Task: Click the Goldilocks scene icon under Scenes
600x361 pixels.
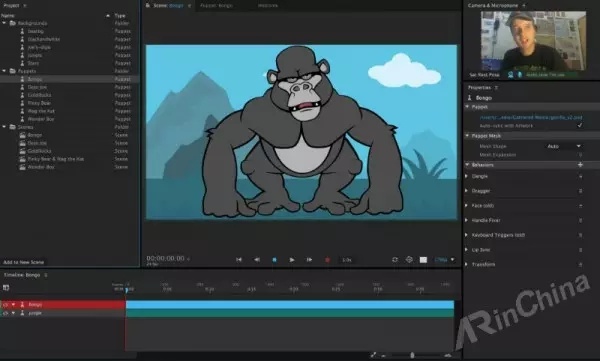Action: 23,151
